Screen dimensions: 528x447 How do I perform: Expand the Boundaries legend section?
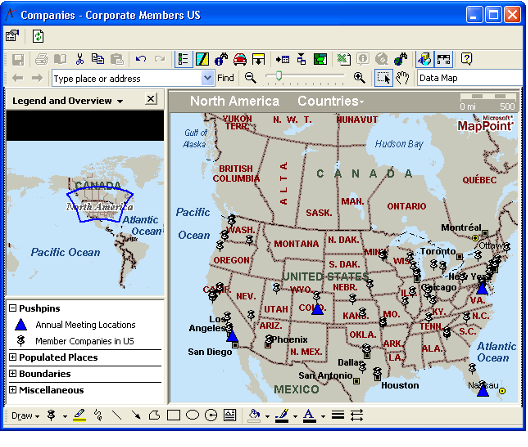[13, 373]
